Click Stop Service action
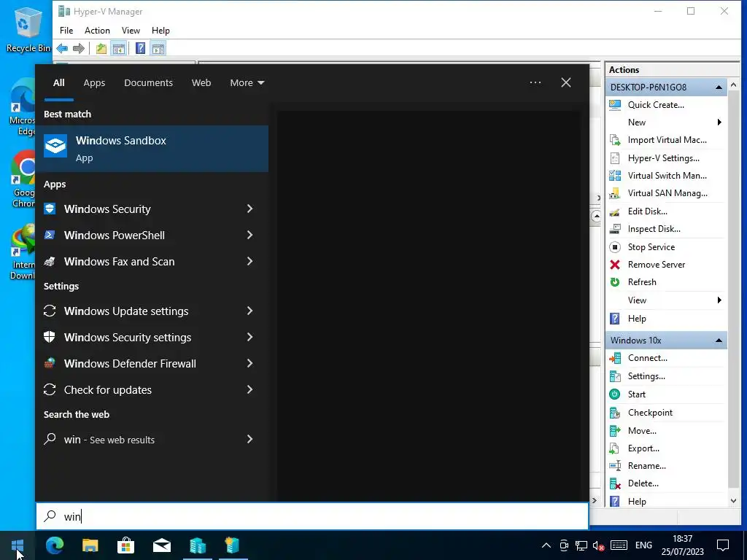This screenshot has height=560, width=747. click(651, 247)
